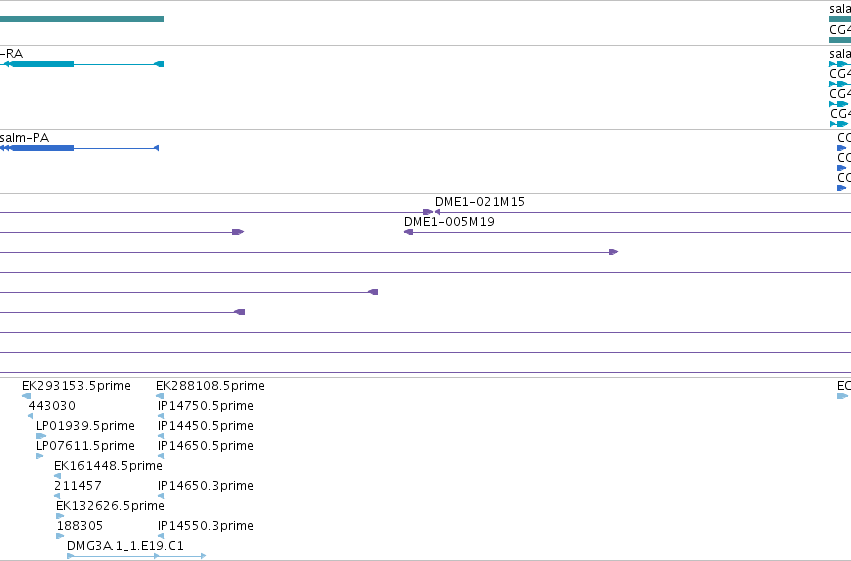Click the DME1-005M19 BAC label
Image resolution: width=851 pixels, height=561 pixels.
click(x=449, y=222)
